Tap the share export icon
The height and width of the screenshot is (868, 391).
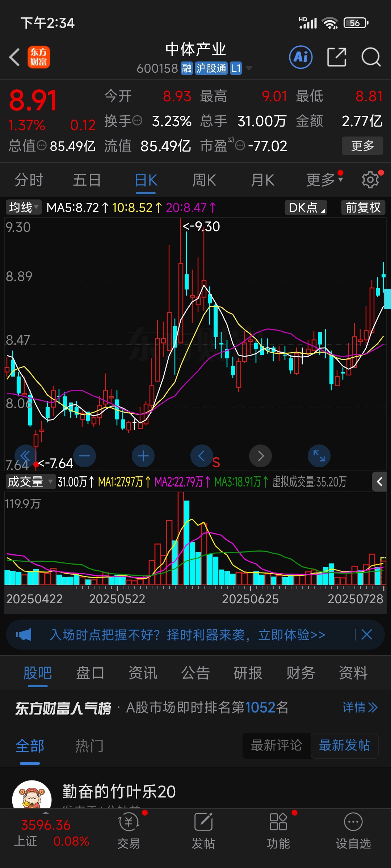337,57
